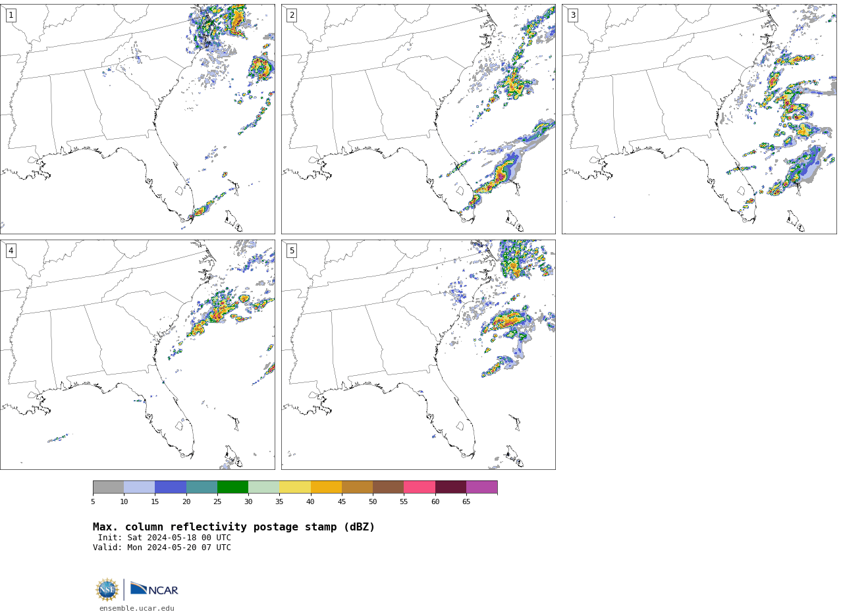Viewport: 843px width, 616px height.
Task: Click the colorbar tick label 50
Action: (x=373, y=502)
